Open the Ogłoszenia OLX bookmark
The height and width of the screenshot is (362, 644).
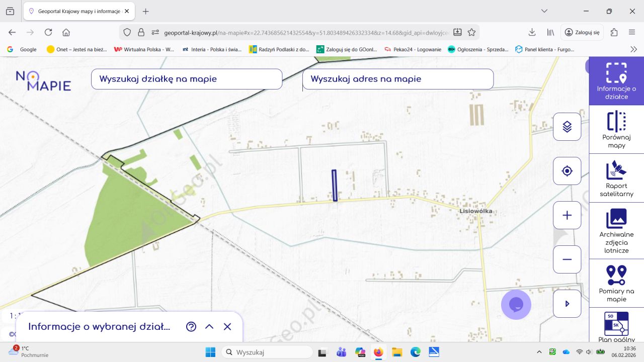478,49
